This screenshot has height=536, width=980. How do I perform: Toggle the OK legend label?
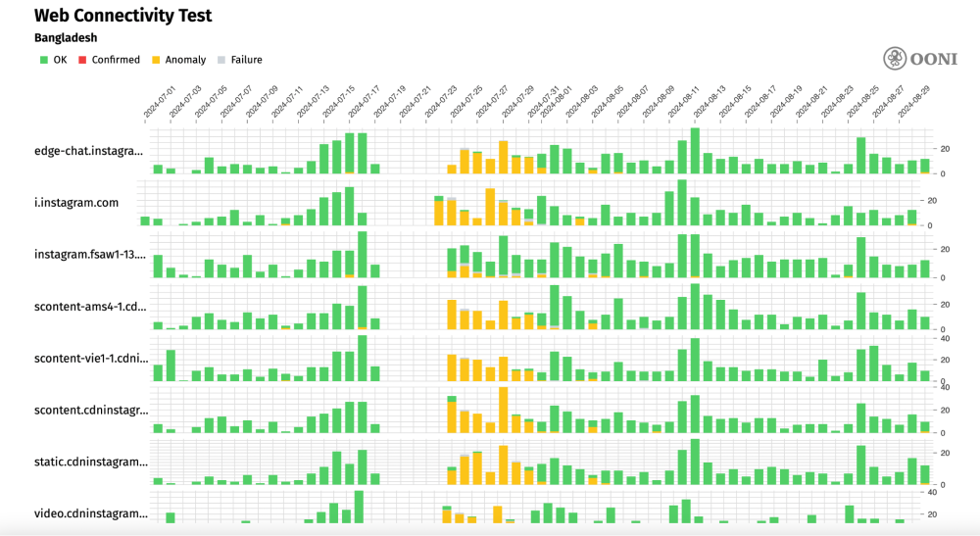point(60,60)
